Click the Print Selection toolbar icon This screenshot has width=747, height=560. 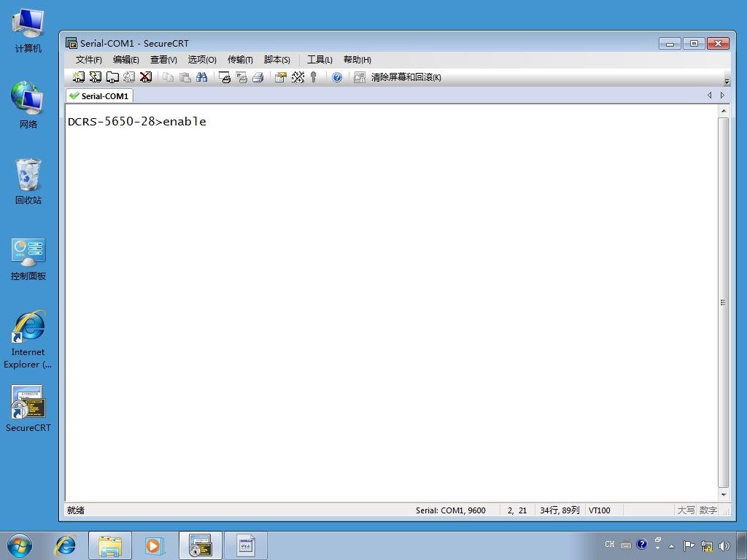(241, 77)
